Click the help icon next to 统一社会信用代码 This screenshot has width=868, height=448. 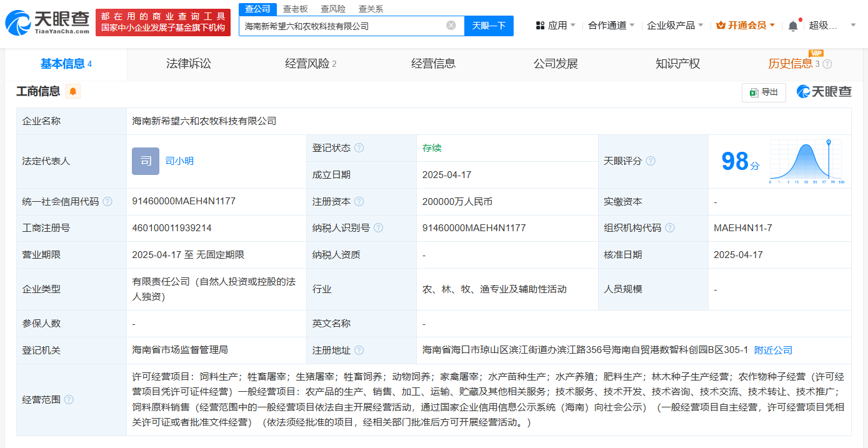point(107,202)
